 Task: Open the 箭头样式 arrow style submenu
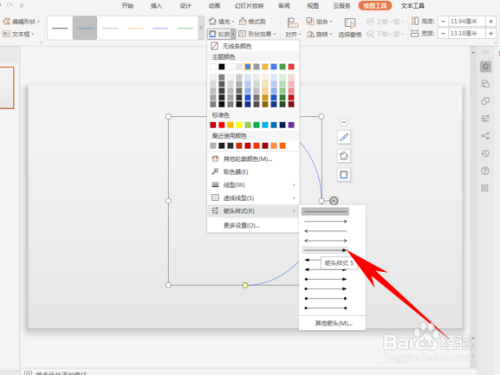(253, 211)
